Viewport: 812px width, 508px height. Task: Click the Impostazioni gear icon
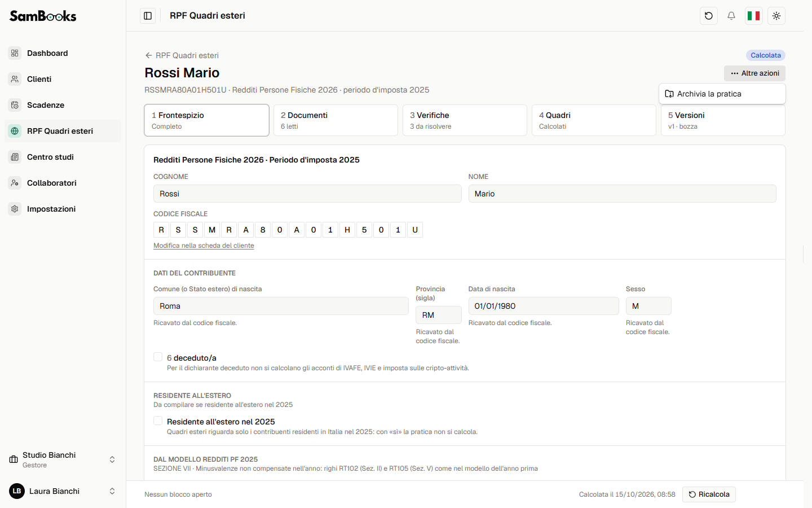pos(15,209)
